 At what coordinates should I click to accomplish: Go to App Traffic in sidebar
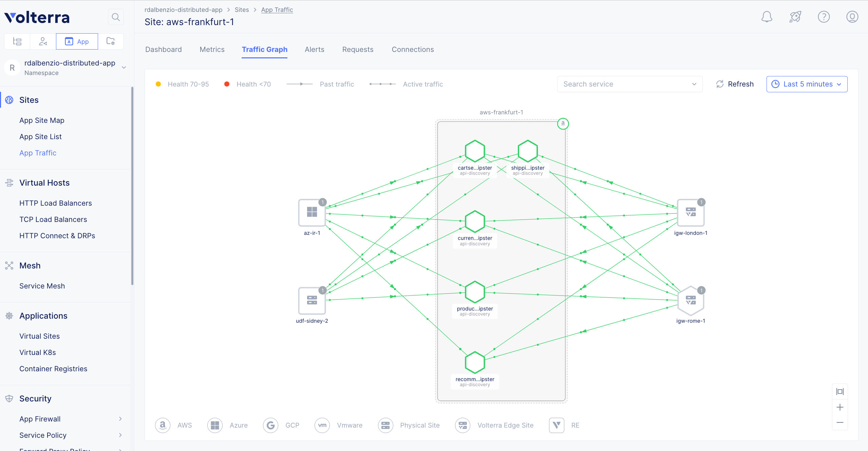click(x=38, y=153)
